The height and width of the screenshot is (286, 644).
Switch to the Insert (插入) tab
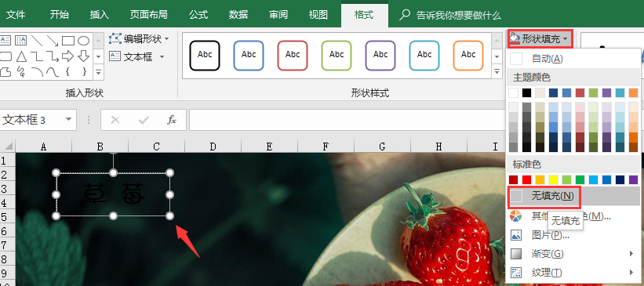tap(100, 15)
